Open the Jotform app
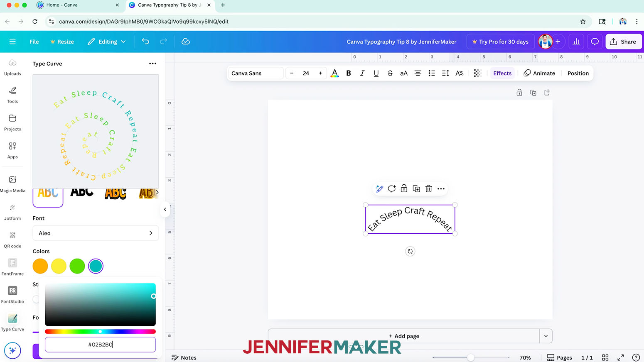 pos(12,212)
